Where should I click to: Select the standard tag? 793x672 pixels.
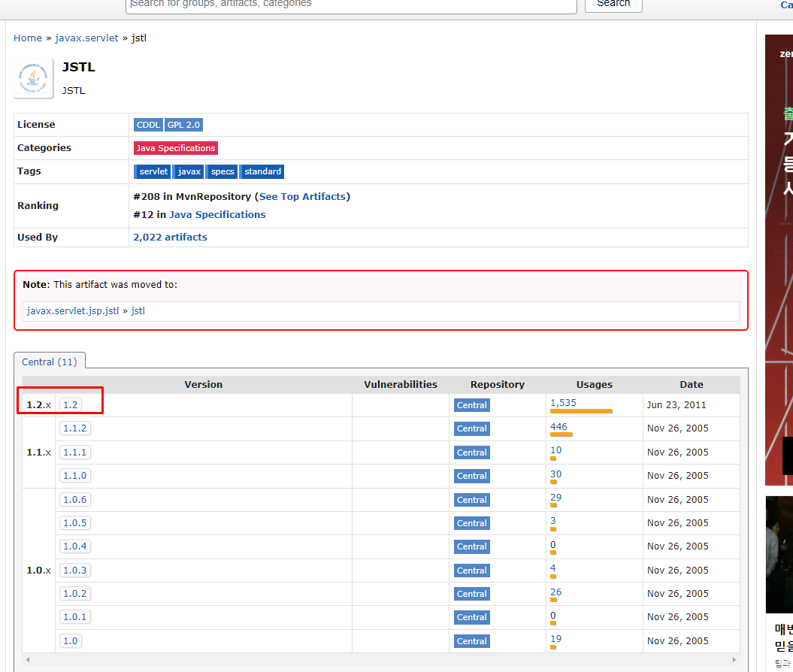262,171
